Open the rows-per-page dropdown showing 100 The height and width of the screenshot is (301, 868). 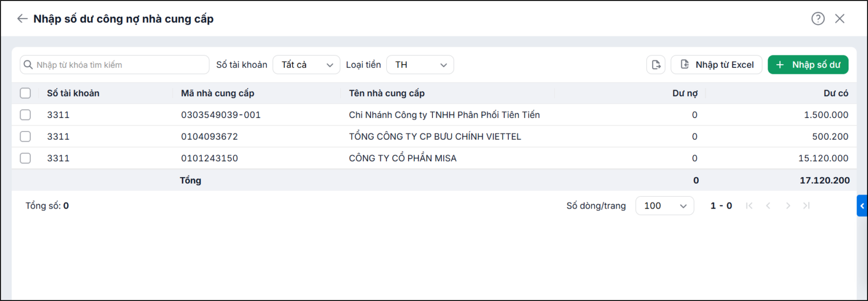click(665, 206)
